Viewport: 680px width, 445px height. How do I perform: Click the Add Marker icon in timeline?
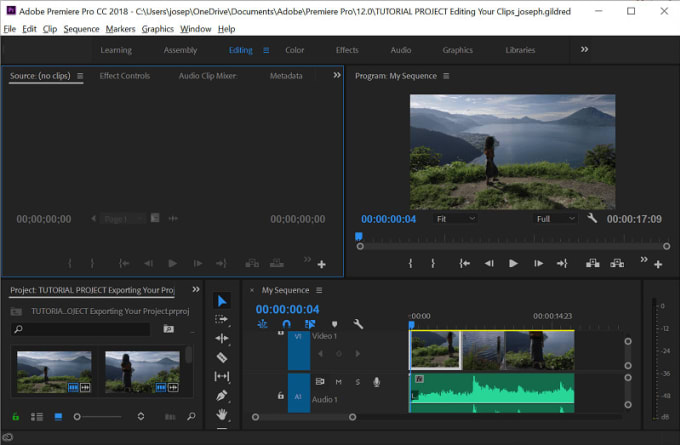pyautogui.click(x=334, y=324)
